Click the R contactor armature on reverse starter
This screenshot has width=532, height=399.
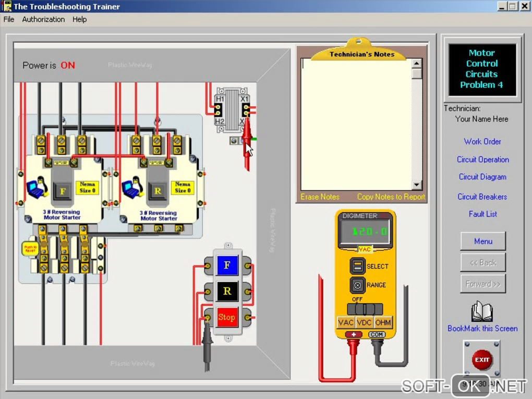(x=158, y=191)
